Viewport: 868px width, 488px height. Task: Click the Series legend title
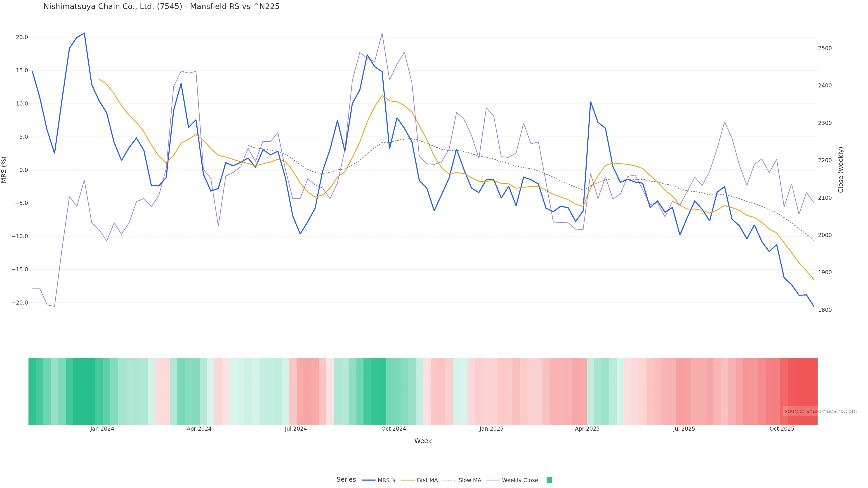(346, 480)
